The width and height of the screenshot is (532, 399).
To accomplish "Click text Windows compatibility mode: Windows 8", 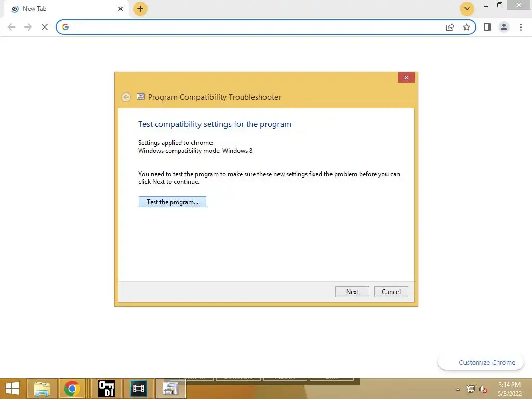I will 195,151.
